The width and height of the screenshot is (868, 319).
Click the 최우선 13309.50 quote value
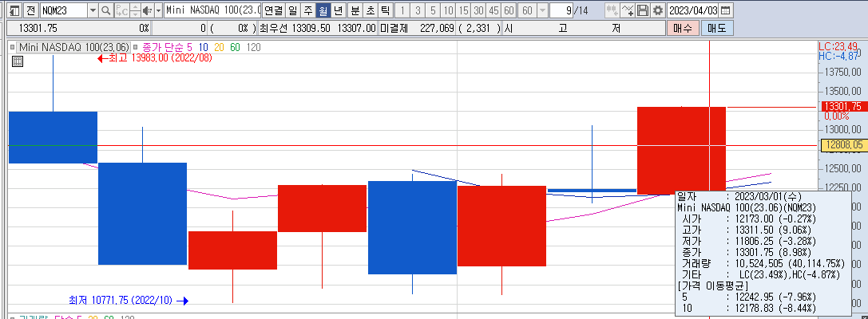[x=311, y=28]
